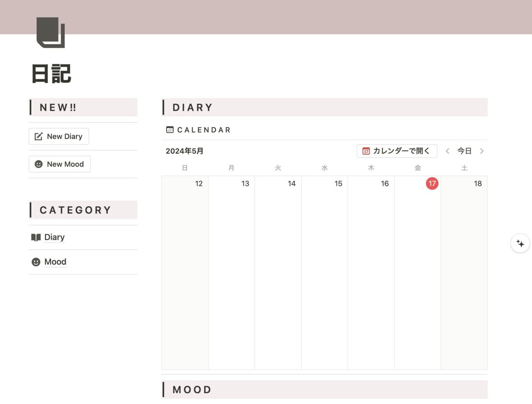Click the page title 日記
This screenshot has height=404, width=532.
coord(52,74)
